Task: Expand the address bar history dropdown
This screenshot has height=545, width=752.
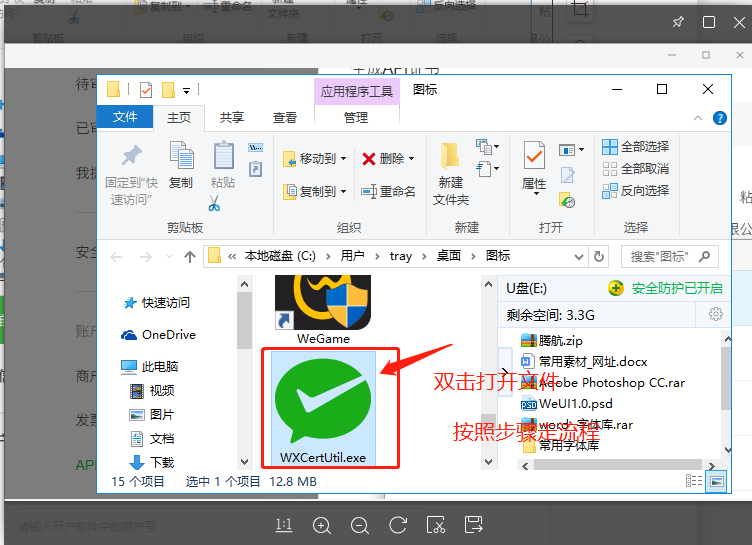Action: (579, 257)
